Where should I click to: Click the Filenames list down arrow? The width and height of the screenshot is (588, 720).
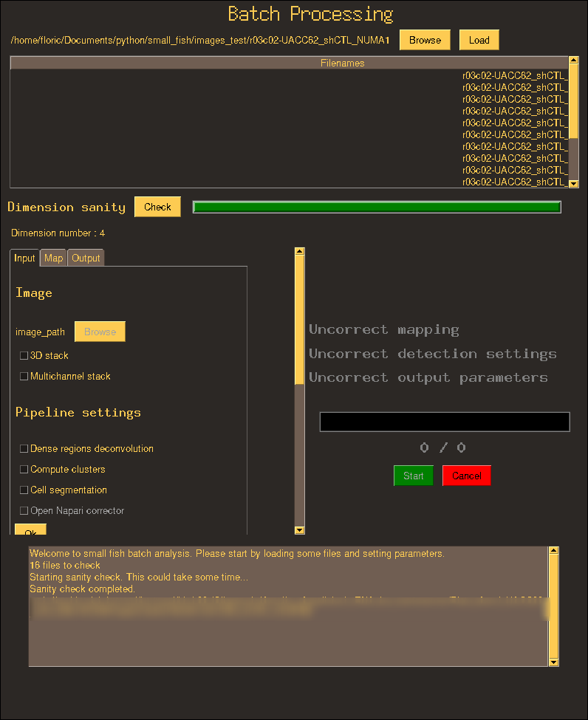pyautogui.click(x=574, y=184)
